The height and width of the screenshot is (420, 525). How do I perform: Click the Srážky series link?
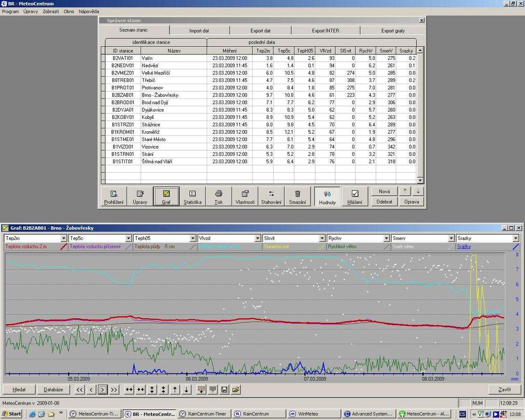[464, 247]
